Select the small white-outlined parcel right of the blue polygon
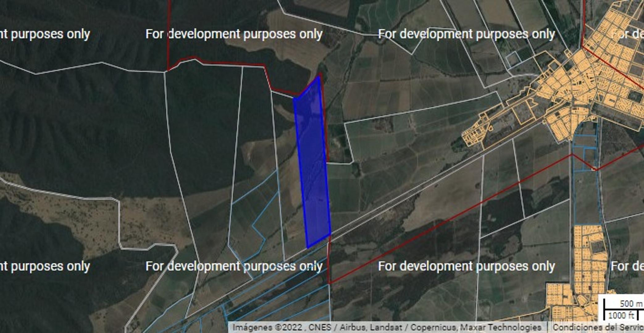644x333 pixels. (x=339, y=143)
